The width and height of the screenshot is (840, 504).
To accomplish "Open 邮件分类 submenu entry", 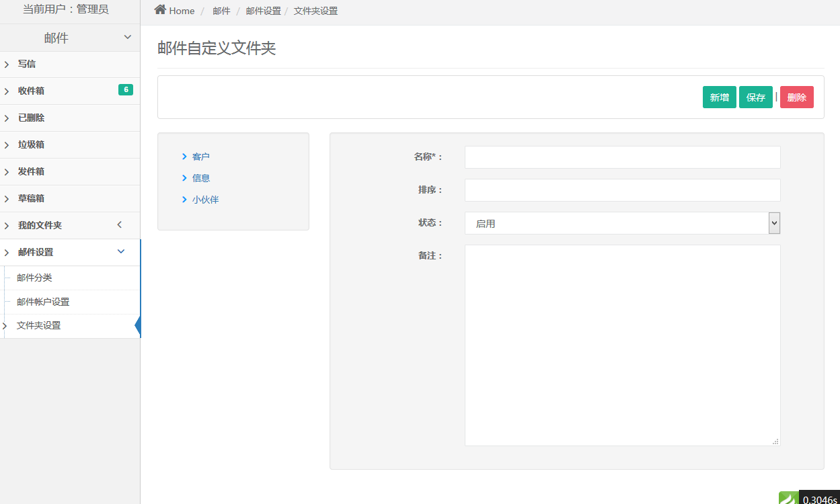I will 34,278.
